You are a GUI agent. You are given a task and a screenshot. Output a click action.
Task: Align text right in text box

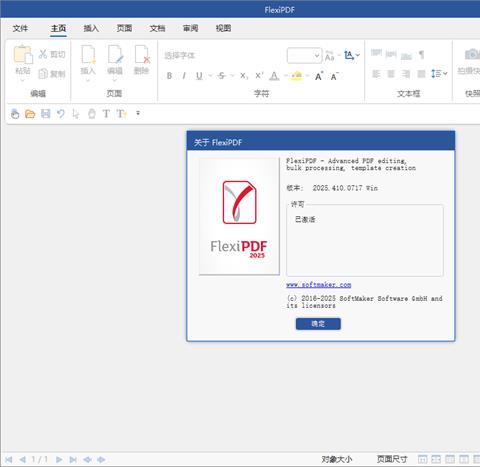pos(406,74)
